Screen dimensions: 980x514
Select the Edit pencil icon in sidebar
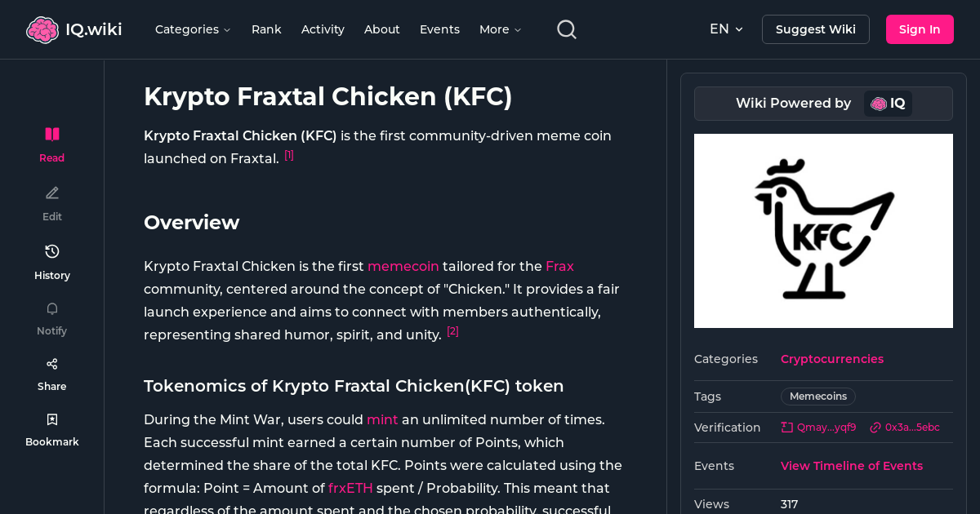pos(51,193)
